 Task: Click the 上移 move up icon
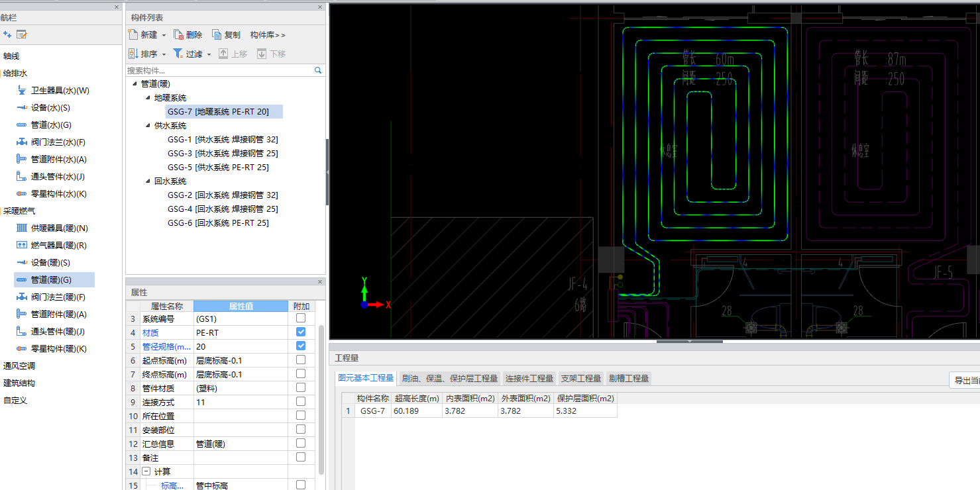[223, 54]
